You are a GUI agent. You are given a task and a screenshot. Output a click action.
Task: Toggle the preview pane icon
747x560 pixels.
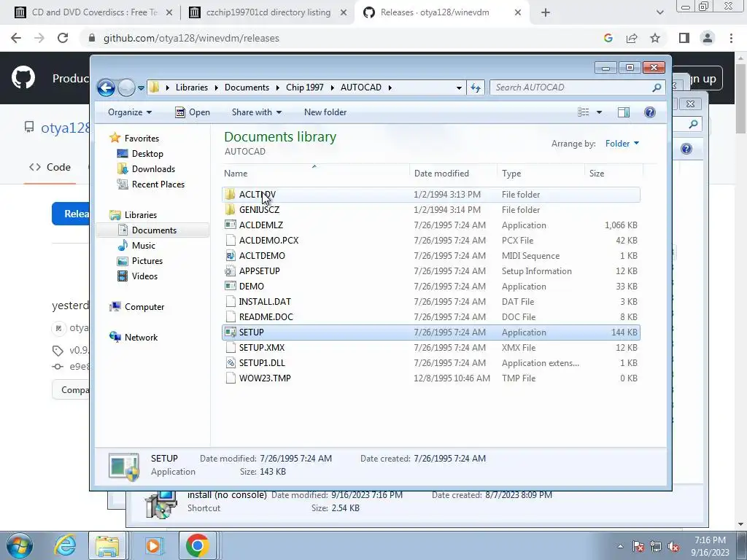pos(624,112)
